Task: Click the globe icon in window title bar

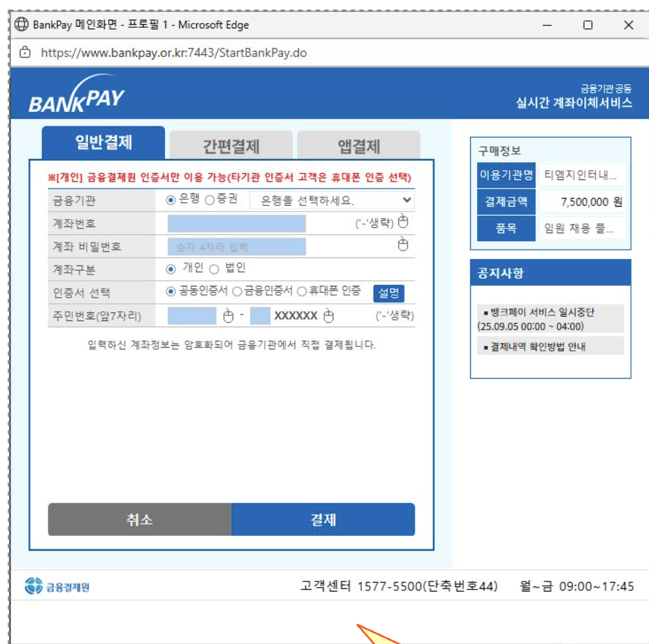Action: (22, 24)
